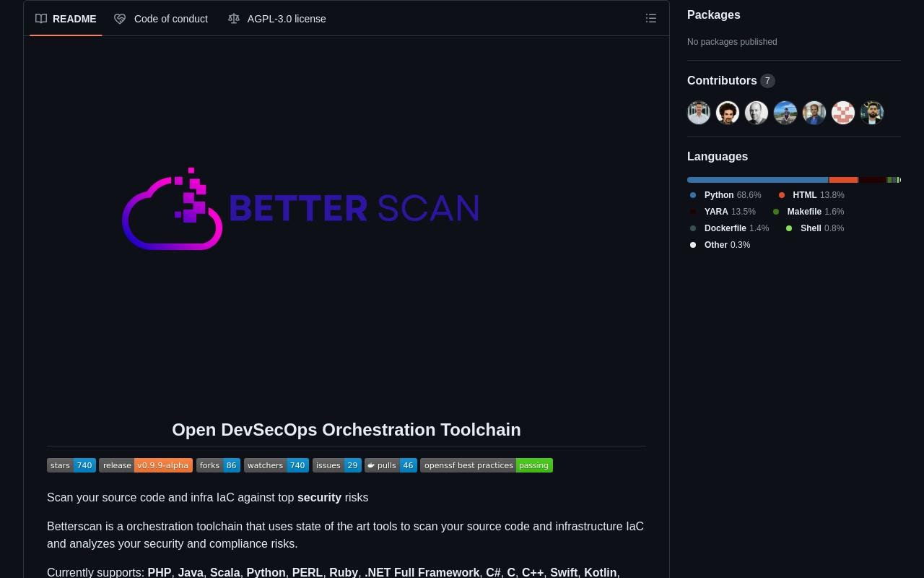Open HTML 13.8% language link

(x=811, y=195)
